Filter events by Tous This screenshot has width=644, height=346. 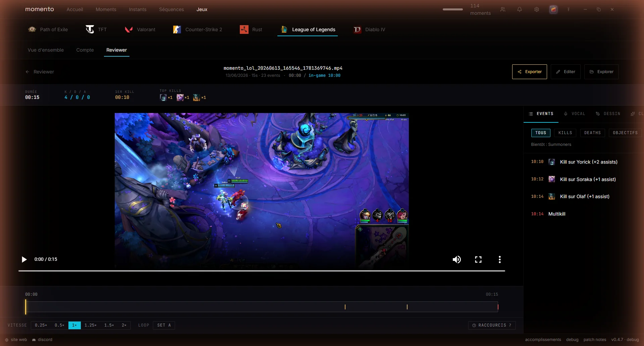(x=541, y=133)
